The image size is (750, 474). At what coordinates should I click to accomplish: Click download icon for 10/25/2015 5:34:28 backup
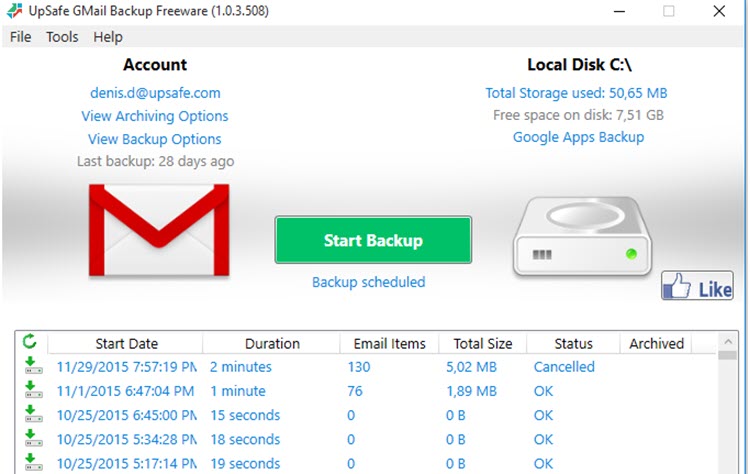pyautogui.click(x=30, y=439)
